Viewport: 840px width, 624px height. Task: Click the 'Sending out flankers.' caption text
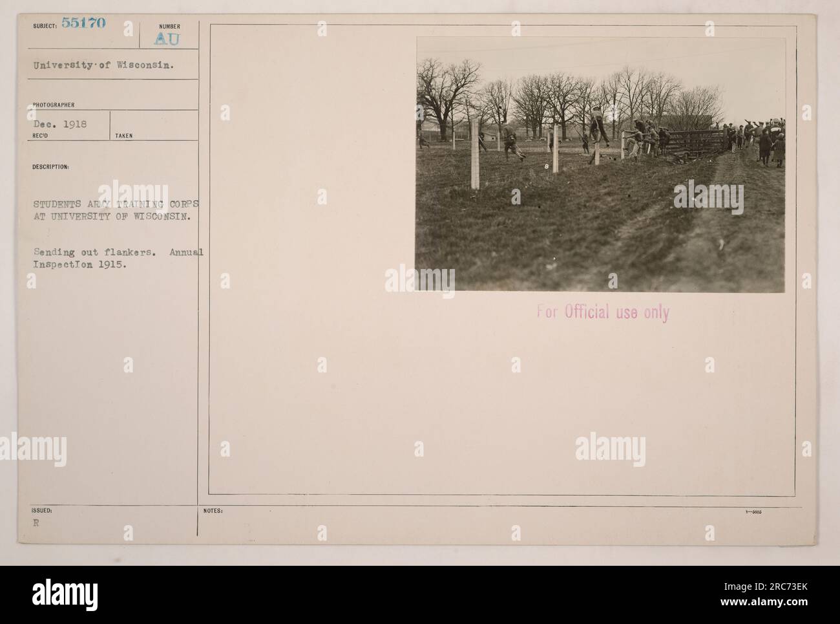(x=94, y=253)
